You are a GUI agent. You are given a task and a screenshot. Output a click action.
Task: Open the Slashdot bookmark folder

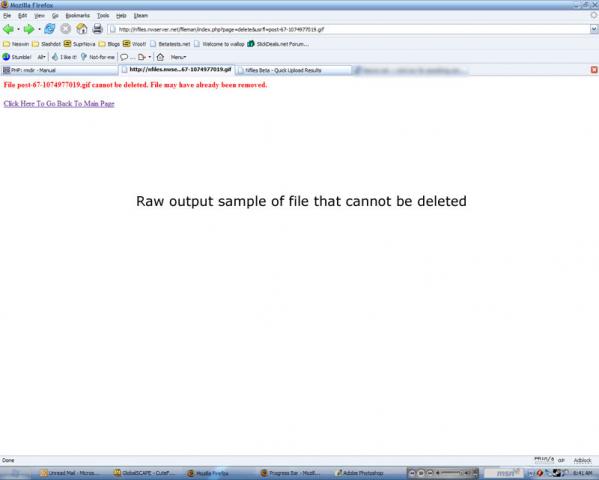(46, 44)
